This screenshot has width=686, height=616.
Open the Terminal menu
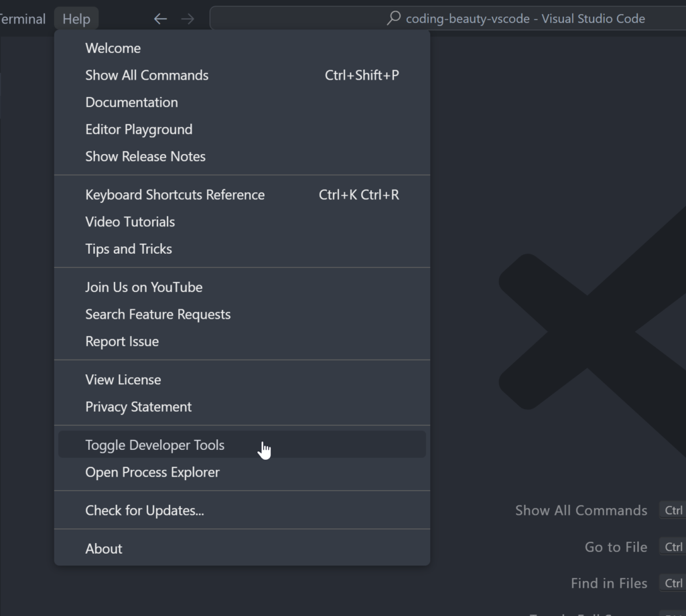pos(21,19)
